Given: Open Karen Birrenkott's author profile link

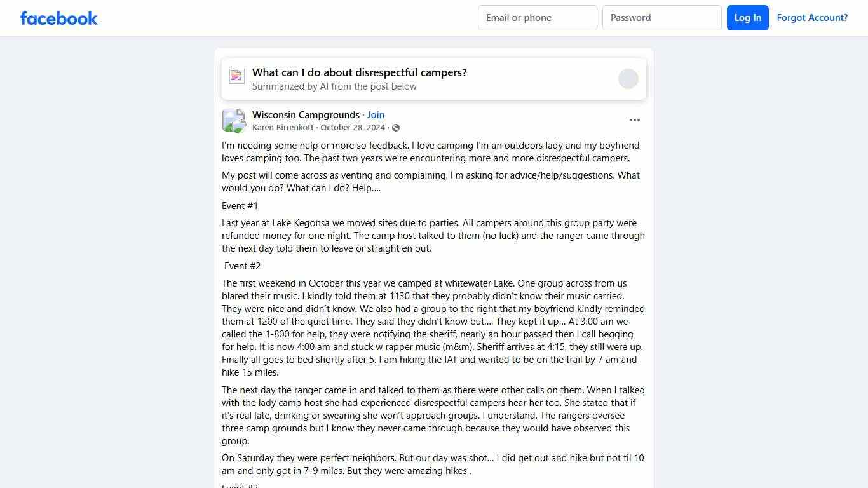Looking at the screenshot, I should pyautogui.click(x=283, y=128).
